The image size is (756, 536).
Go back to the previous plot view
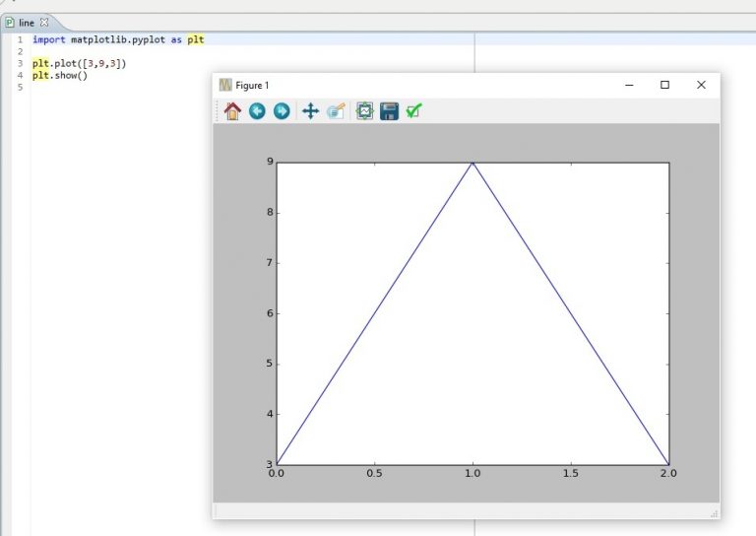click(257, 111)
